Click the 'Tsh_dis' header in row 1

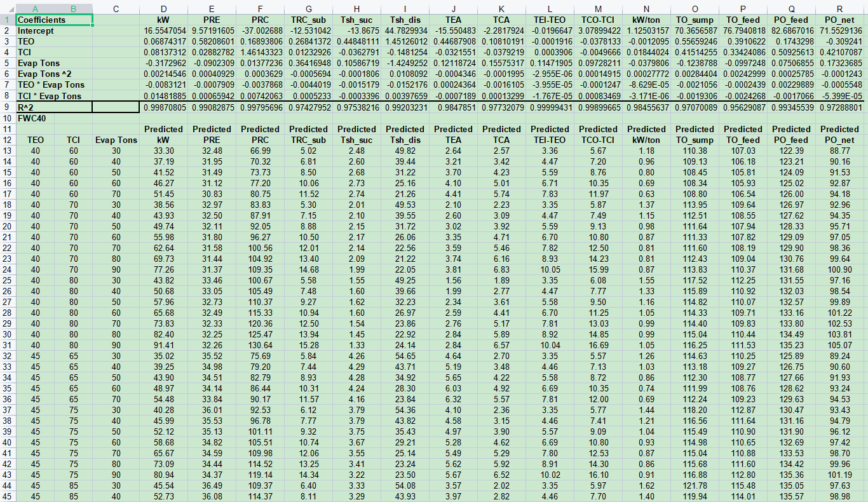[x=405, y=20]
